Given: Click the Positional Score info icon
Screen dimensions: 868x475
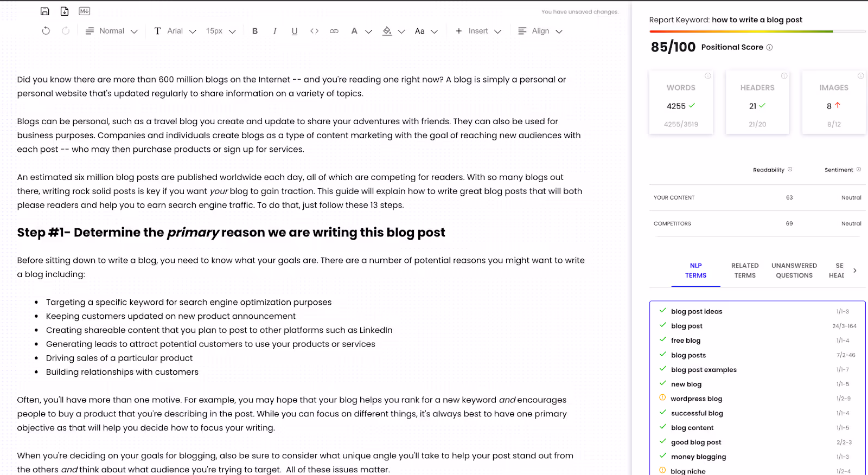Looking at the screenshot, I should [x=769, y=47].
